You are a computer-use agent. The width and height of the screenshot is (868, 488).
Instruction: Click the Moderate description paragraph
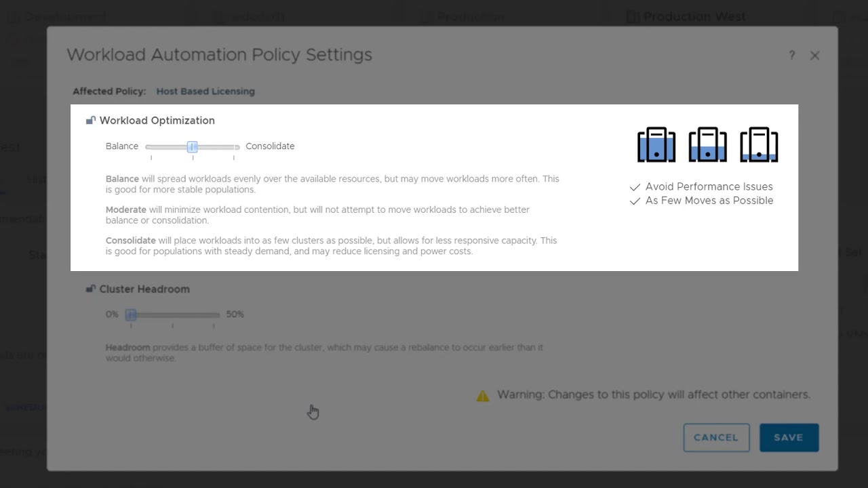click(x=317, y=215)
